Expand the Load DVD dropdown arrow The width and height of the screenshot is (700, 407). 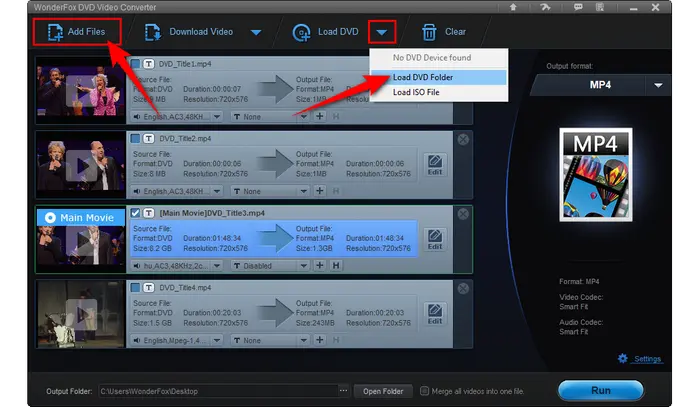click(x=382, y=32)
